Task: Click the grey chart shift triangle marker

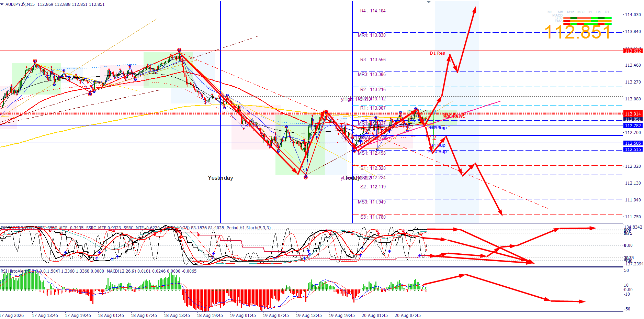Action: click(429, 2)
